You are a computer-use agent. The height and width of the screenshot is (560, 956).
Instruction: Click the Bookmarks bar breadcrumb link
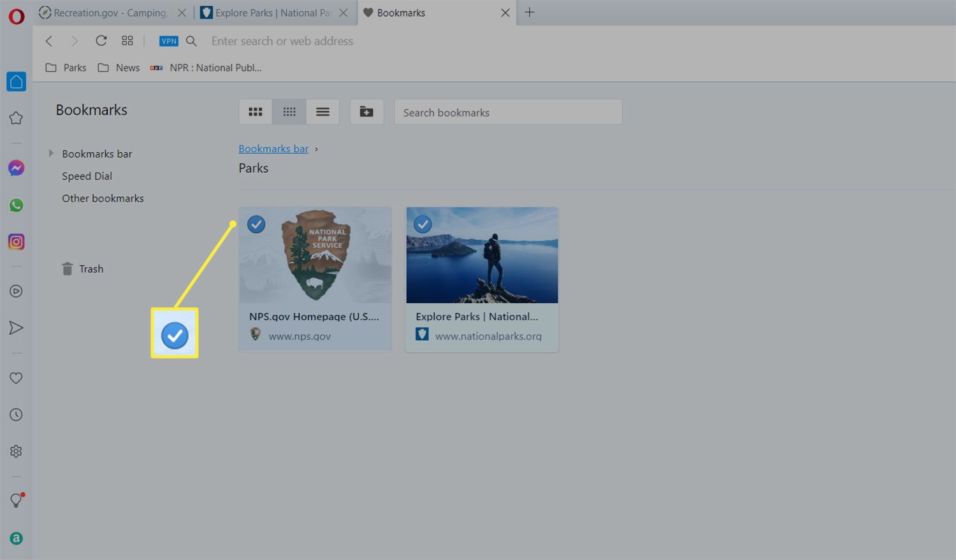click(273, 148)
